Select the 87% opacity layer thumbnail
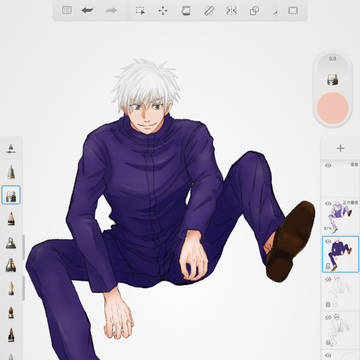The width and height of the screenshot is (360, 360). pyautogui.click(x=340, y=217)
